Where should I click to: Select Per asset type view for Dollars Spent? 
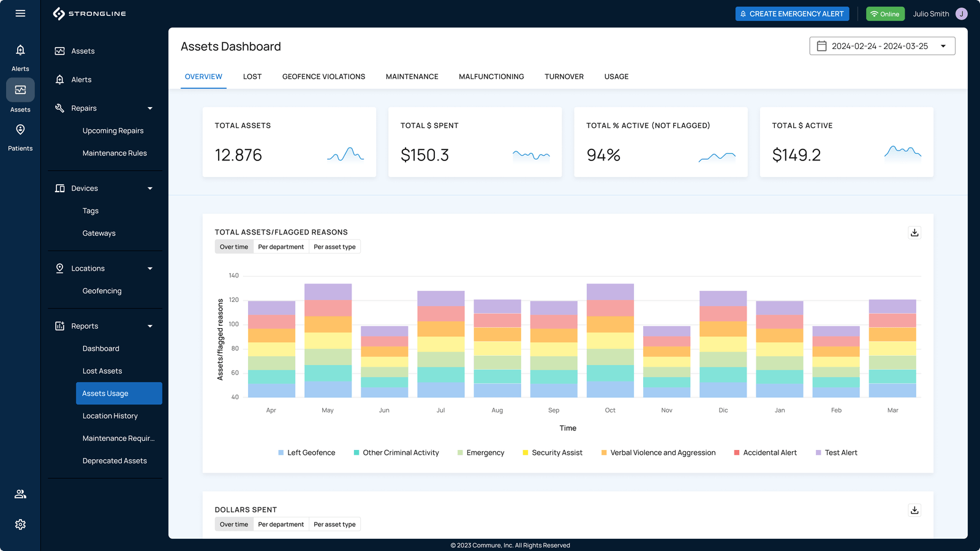[334, 524]
